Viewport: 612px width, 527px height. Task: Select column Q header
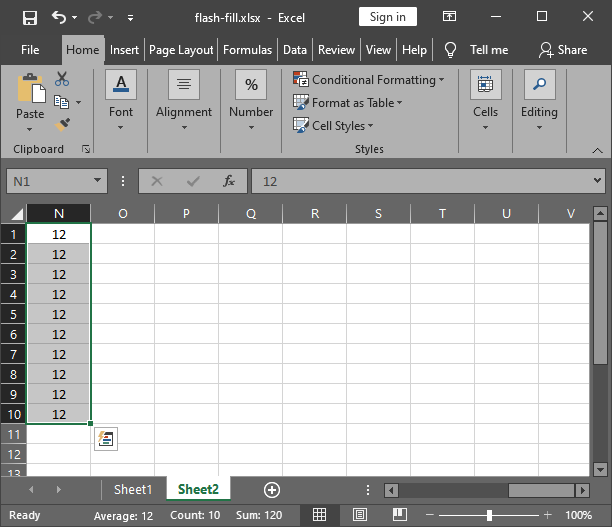point(251,214)
